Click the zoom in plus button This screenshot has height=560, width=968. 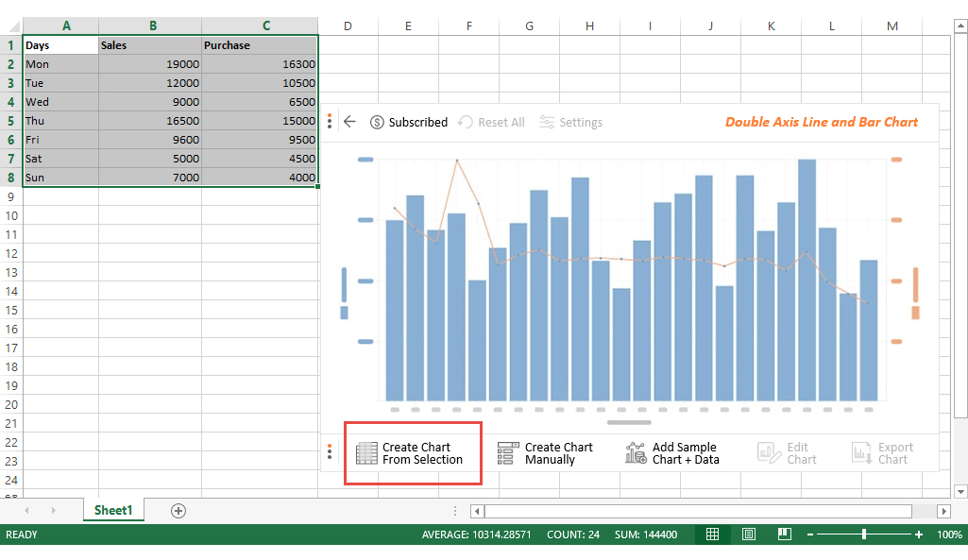pos(919,535)
